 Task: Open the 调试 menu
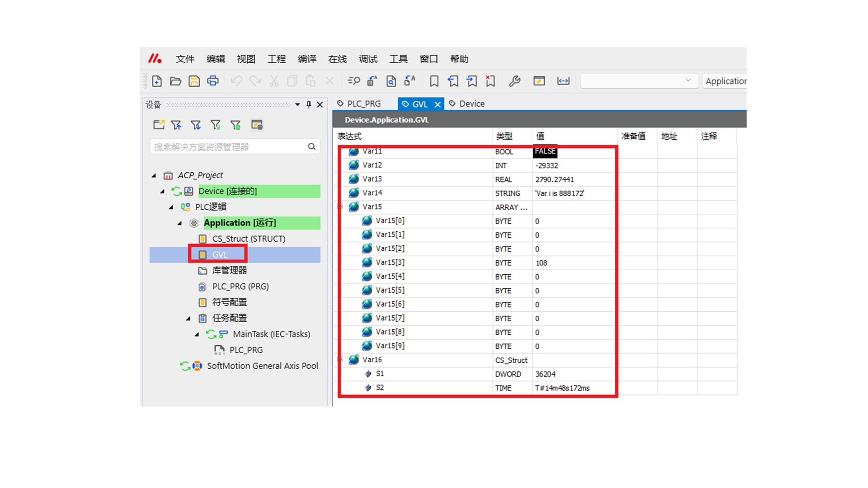pos(368,59)
